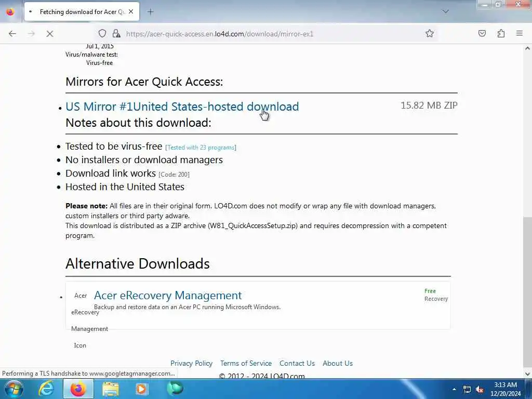
Task: Open the Terms of Service footer link
Action: point(246,363)
